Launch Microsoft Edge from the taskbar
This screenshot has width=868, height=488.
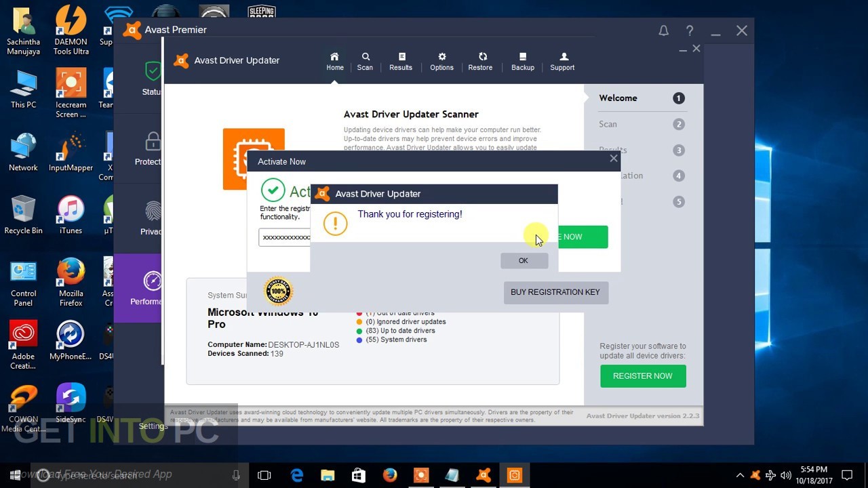tap(297, 475)
